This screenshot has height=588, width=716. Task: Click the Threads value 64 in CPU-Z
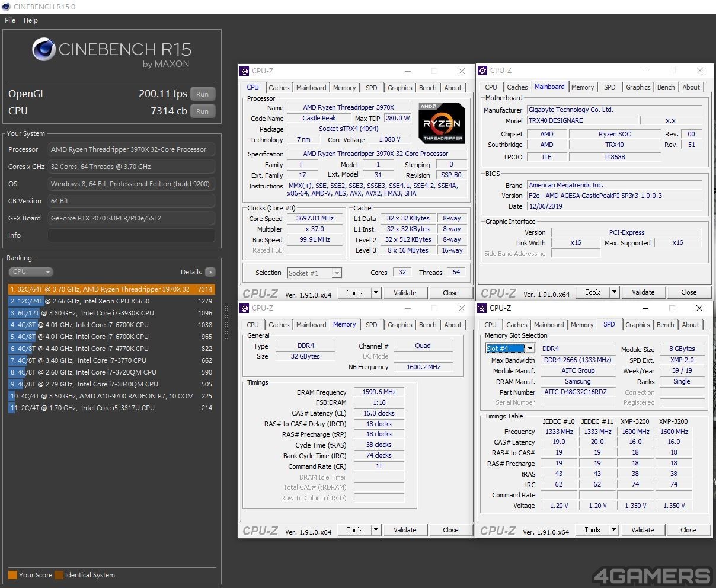[456, 273]
